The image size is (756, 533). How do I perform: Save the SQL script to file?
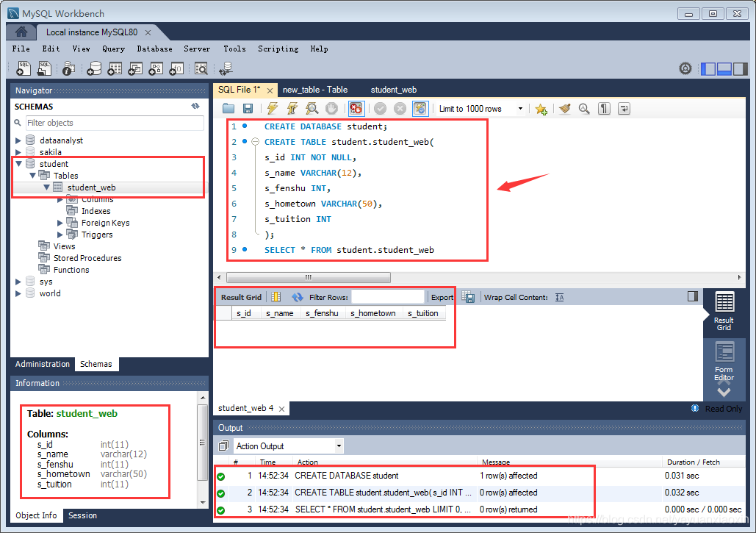point(248,109)
